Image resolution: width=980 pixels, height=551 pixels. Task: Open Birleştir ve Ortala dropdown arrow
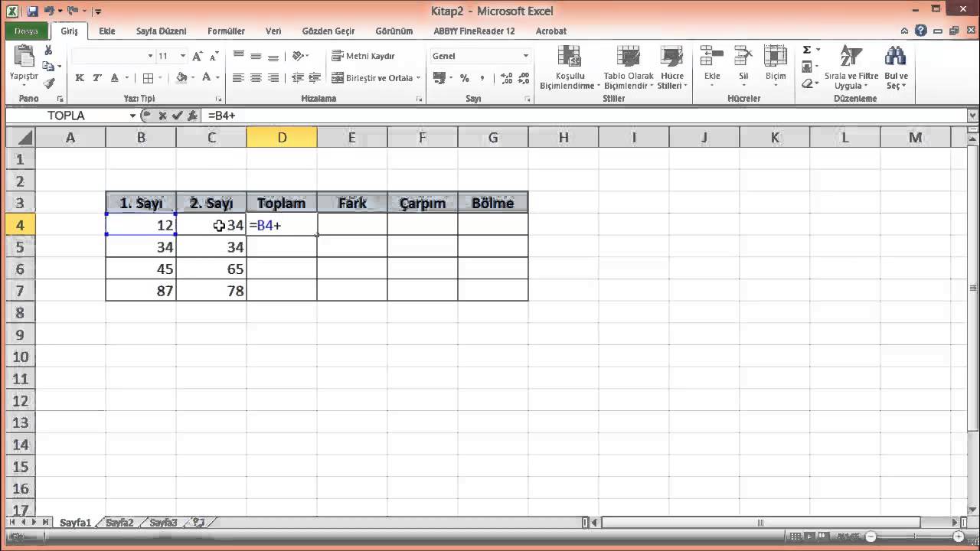418,78
